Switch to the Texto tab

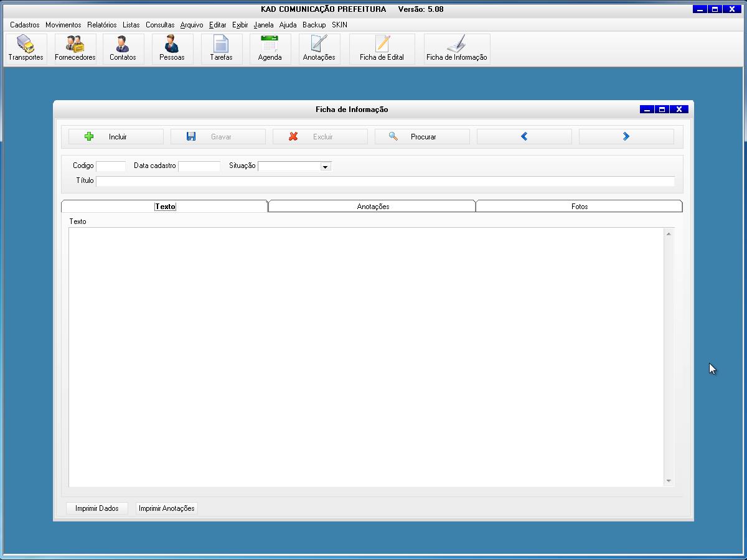click(165, 207)
